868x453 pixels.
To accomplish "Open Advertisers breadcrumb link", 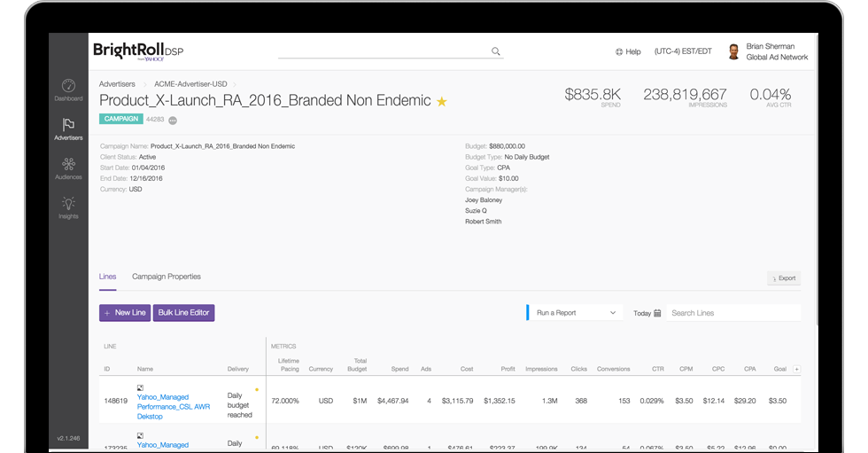I will tap(117, 84).
